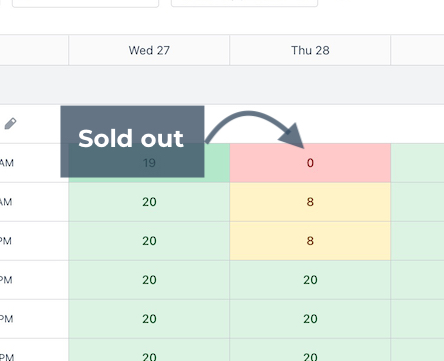Click the second green Thu 28 cell with 20
This screenshot has width=444, height=361.
coord(310,319)
